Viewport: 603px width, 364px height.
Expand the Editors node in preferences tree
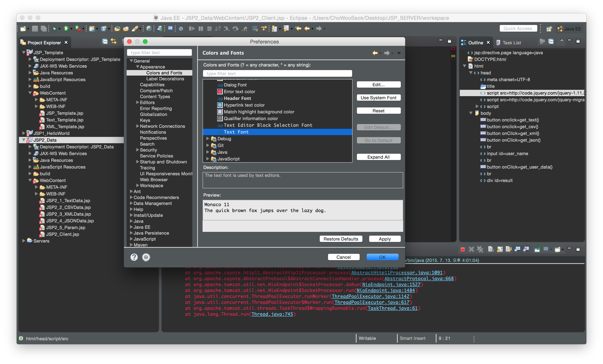point(137,102)
